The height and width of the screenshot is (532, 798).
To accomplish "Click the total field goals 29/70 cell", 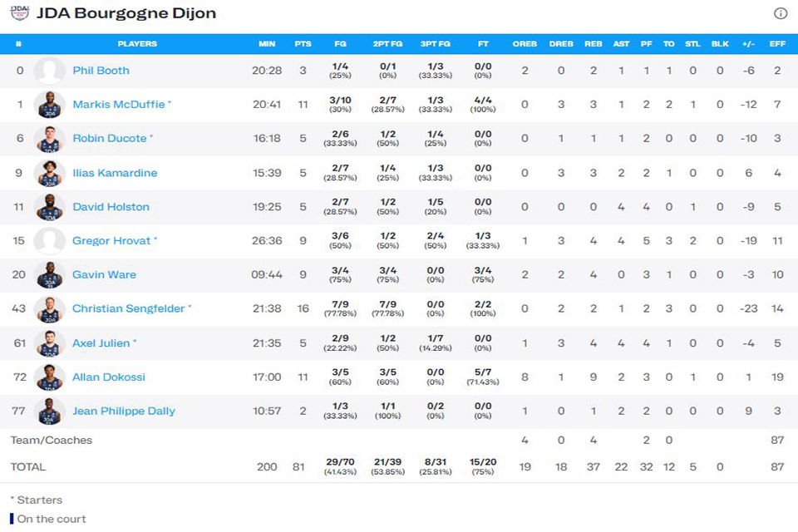I will 340,465.
